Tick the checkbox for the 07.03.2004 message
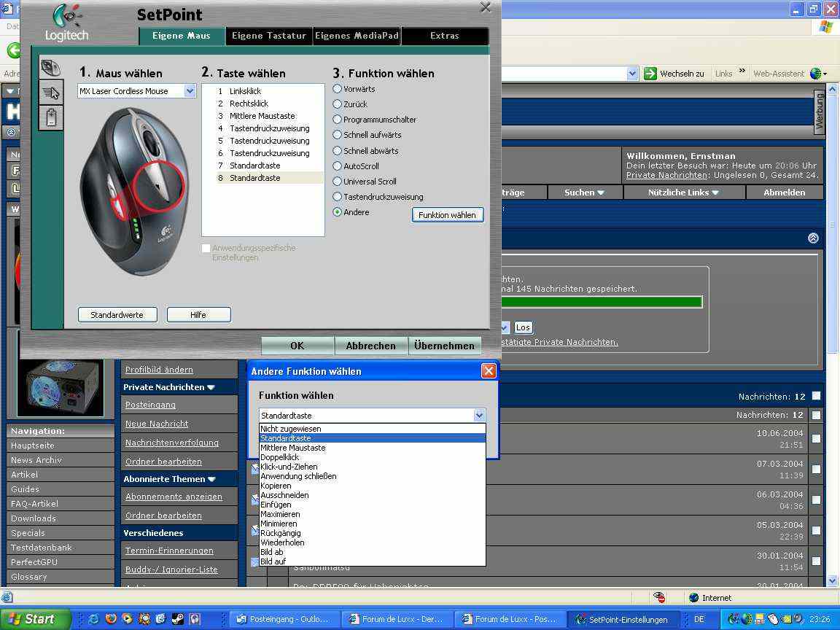840x630 pixels. [x=816, y=469]
